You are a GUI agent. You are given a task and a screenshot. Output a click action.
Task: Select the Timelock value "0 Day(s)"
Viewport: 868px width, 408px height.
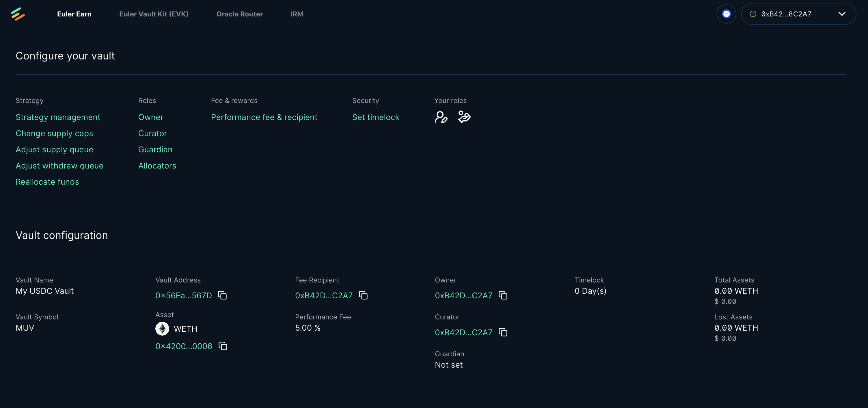590,291
